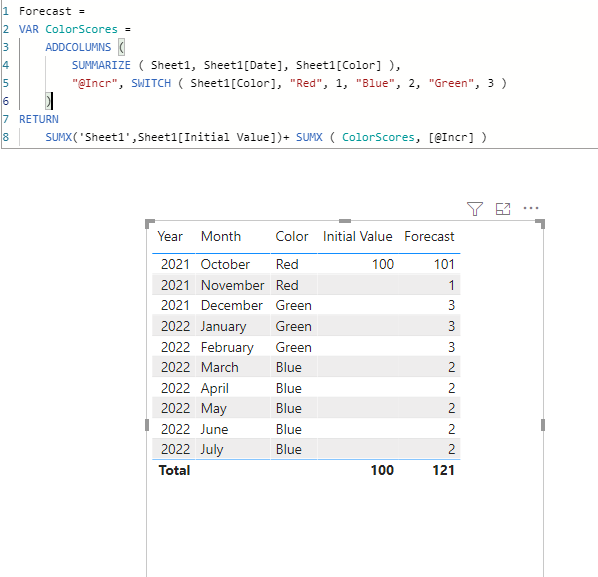The height and width of the screenshot is (577, 598).
Task: Click the RETURN keyword in formula
Action: point(39,119)
